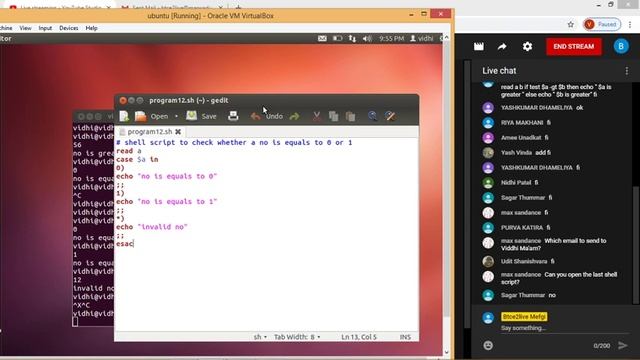Save program12.sh using Save button
The width and height of the screenshot is (640, 360).
[x=202, y=116]
